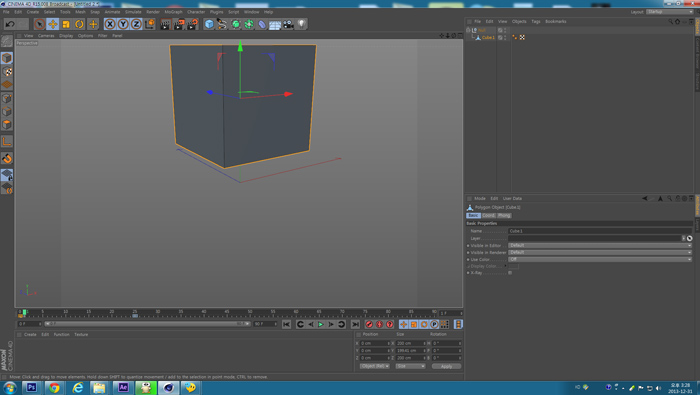This screenshot has width=700, height=395.
Task: Toggle Y-axis lock in top toolbar
Action: (123, 24)
